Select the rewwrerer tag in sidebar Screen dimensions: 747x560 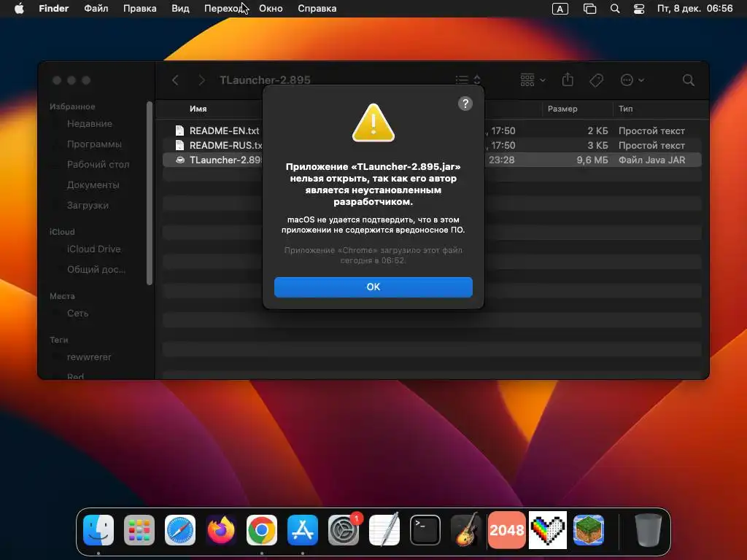click(x=88, y=357)
